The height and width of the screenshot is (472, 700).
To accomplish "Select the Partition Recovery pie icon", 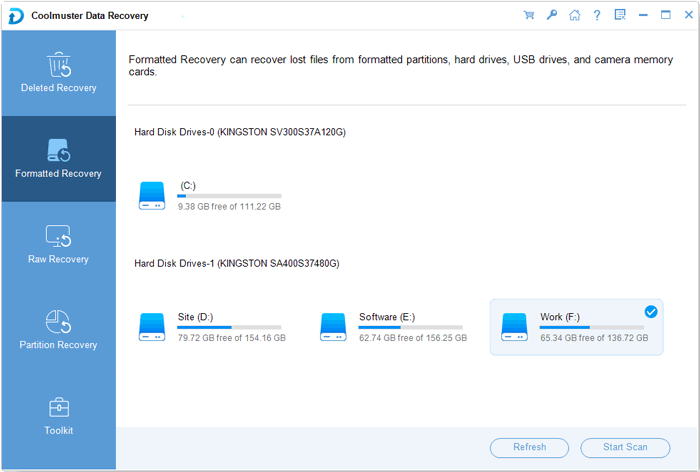I will click(x=58, y=322).
